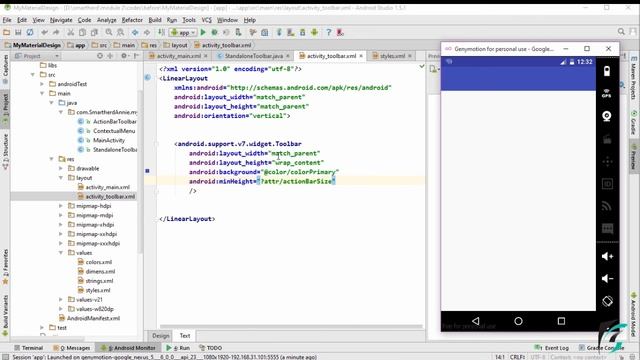Click the Open folder toolbar icon
The image size is (640, 360).
[x=7, y=32]
